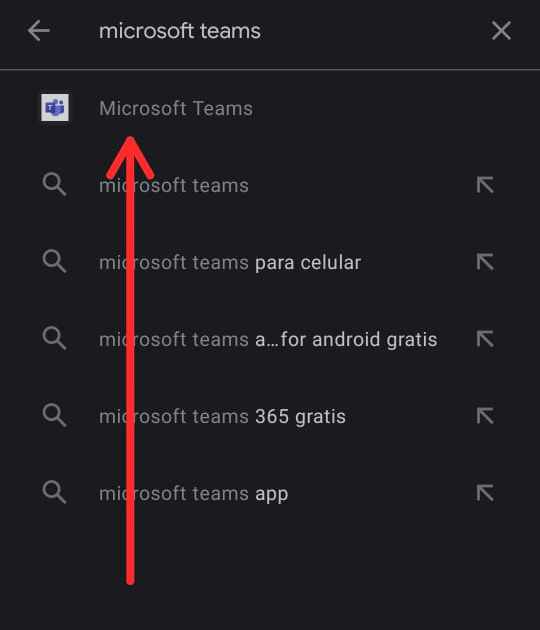The width and height of the screenshot is (540, 630).
Task: Open the Microsoft Teams app icon result
Action: (x=55, y=108)
